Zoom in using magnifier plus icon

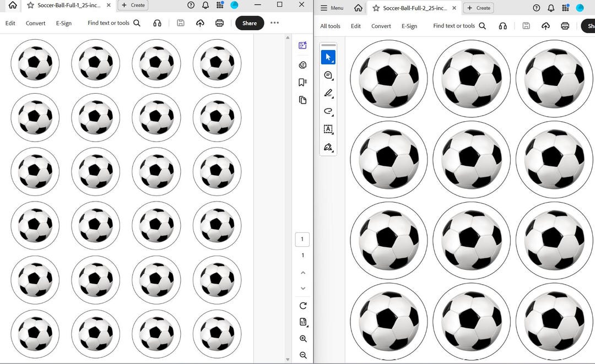coord(303,339)
